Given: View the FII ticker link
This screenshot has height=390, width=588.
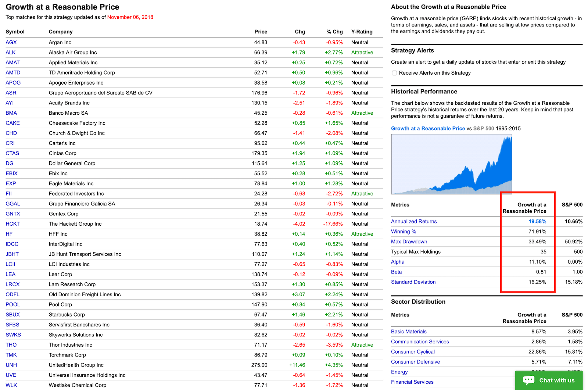Looking at the screenshot, I should tap(9, 194).
